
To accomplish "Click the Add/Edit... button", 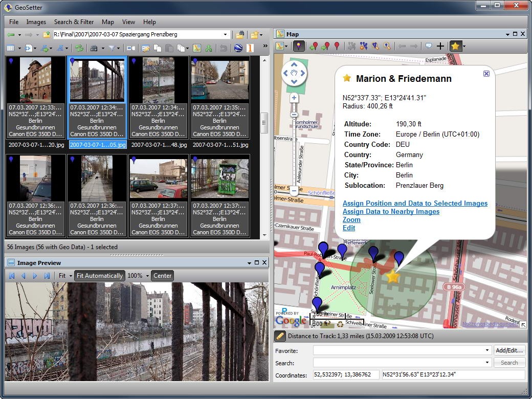I will coord(509,350).
